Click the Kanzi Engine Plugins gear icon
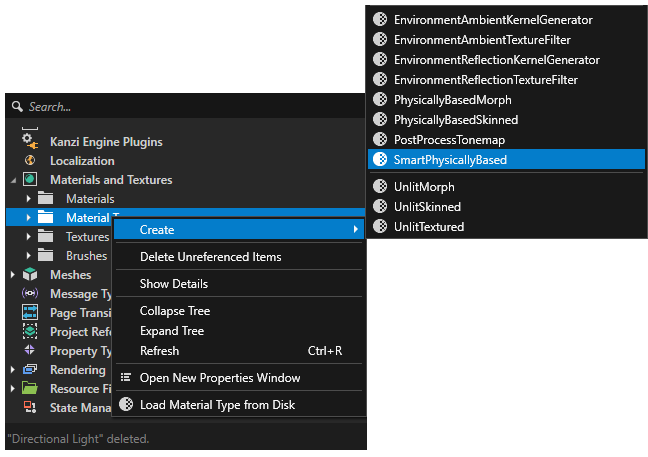The height and width of the screenshot is (457, 648). point(30,142)
